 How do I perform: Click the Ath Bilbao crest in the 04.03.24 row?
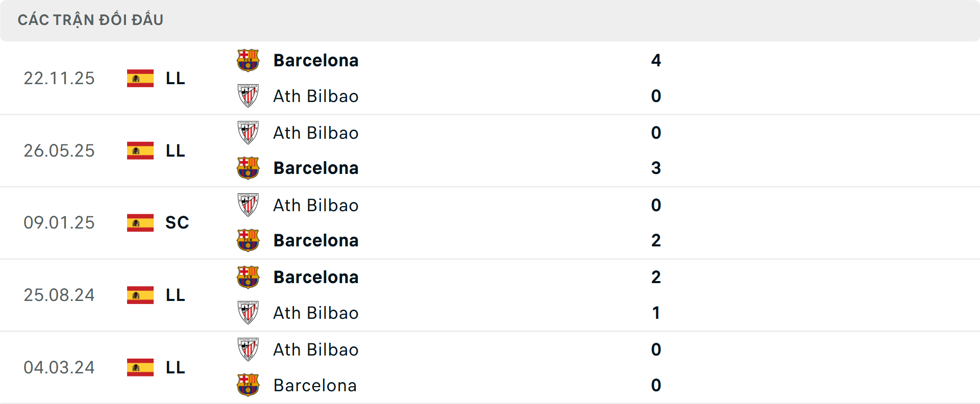coord(249,349)
